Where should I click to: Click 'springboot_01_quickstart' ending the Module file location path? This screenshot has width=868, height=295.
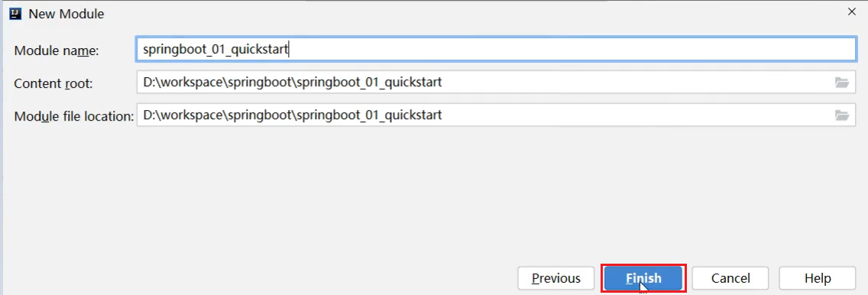tap(371, 115)
